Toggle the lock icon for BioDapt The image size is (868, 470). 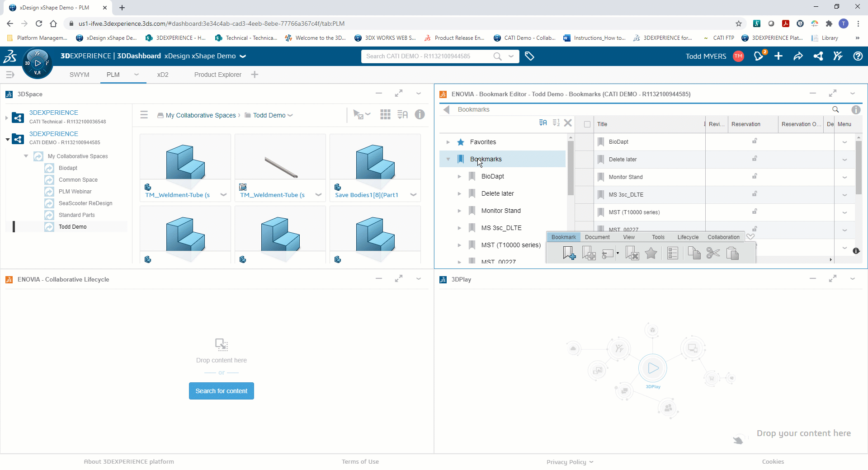(755, 141)
